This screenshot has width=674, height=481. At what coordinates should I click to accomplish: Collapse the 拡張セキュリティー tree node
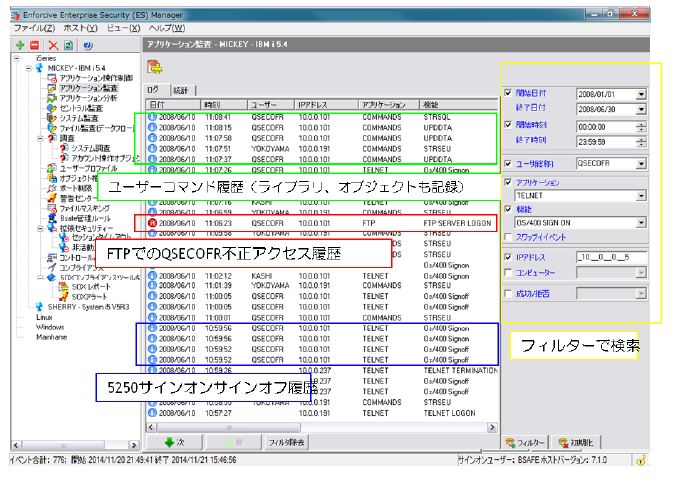[x=40, y=228]
